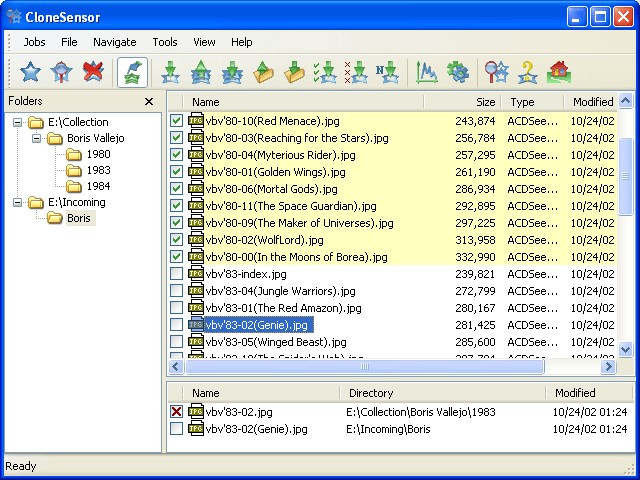The width and height of the screenshot is (640, 480).
Task: Uncheck vbv'80-03(Reaching for the Stars).jpg checkbox
Action: click(176, 138)
